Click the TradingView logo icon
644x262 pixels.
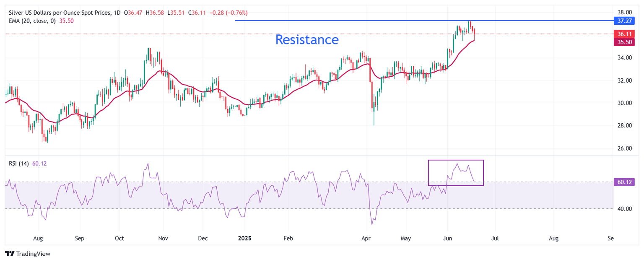point(9,254)
